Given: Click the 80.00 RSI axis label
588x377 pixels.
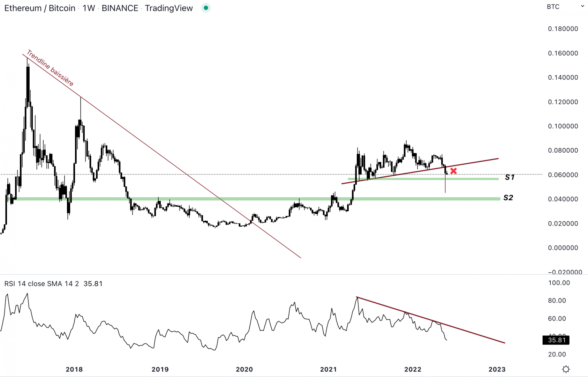Looking at the screenshot, I should [557, 301].
